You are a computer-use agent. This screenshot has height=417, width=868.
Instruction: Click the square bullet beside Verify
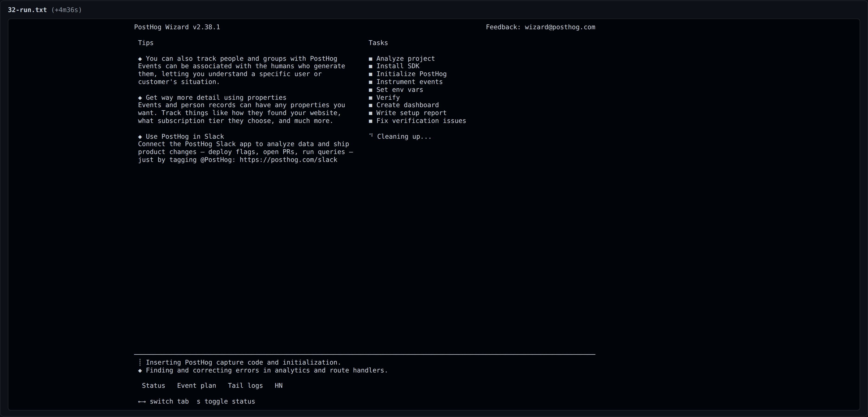coord(371,98)
